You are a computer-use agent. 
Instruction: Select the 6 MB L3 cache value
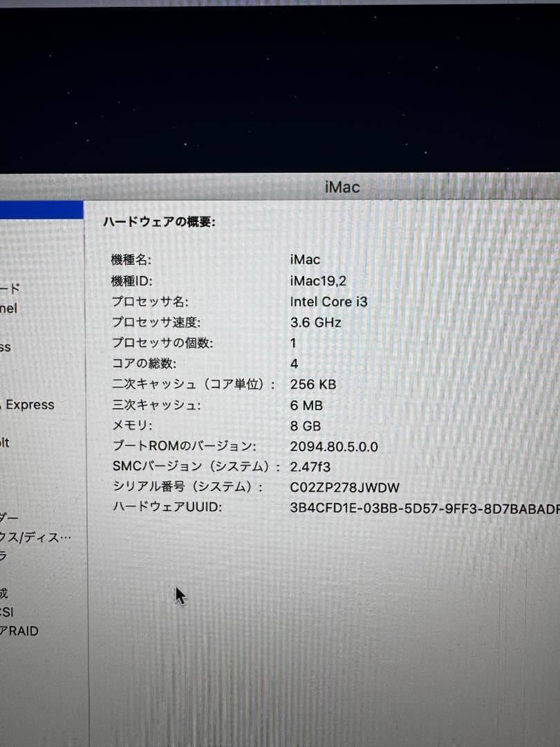(x=306, y=405)
